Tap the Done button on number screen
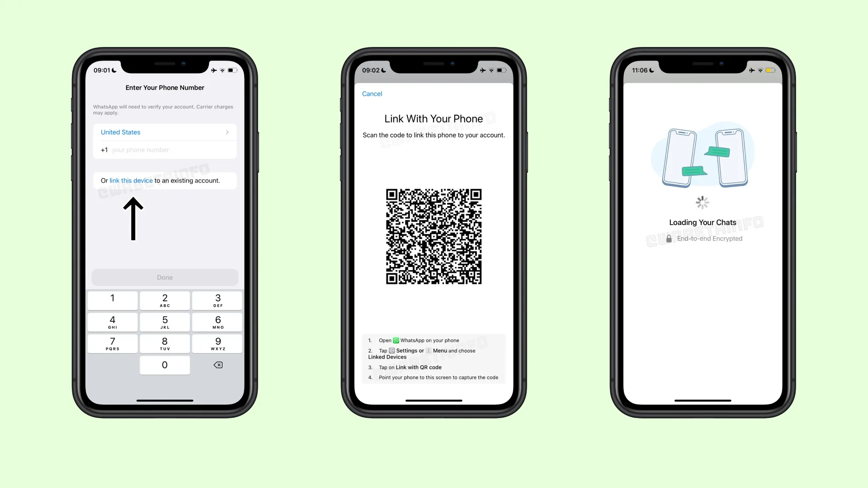 [165, 277]
